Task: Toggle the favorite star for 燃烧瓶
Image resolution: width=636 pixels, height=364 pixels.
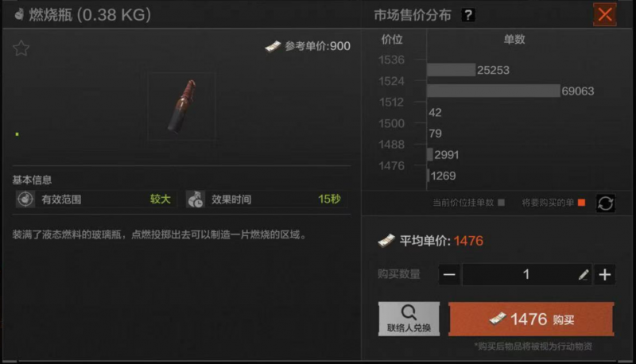Action: (x=21, y=48)
